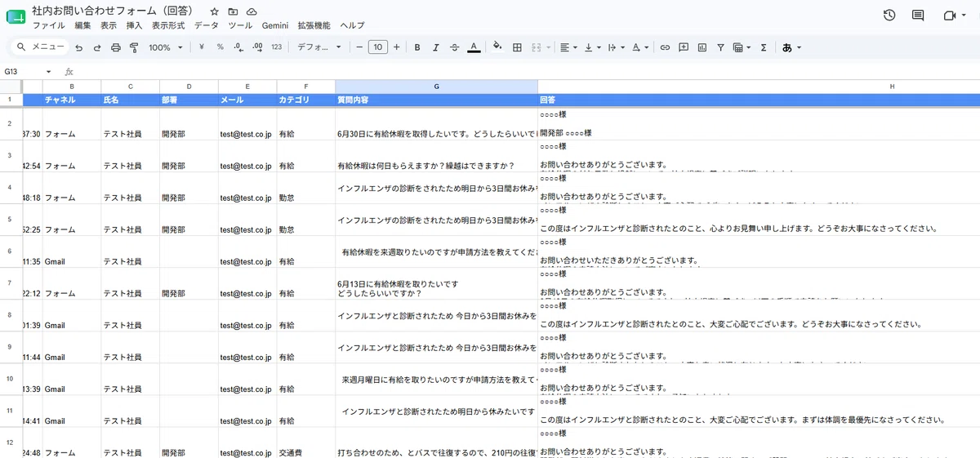Open the 挿入 menu

(134, 26)
